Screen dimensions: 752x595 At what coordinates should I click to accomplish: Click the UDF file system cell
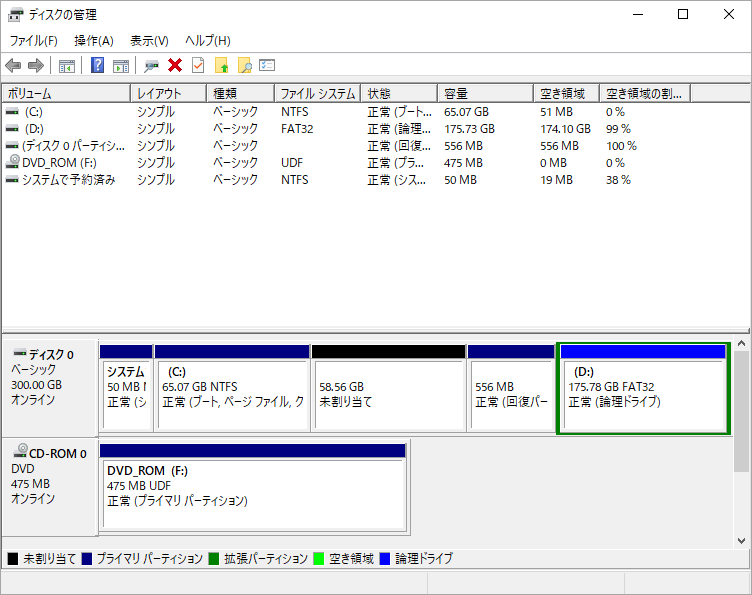click(292, 163)
